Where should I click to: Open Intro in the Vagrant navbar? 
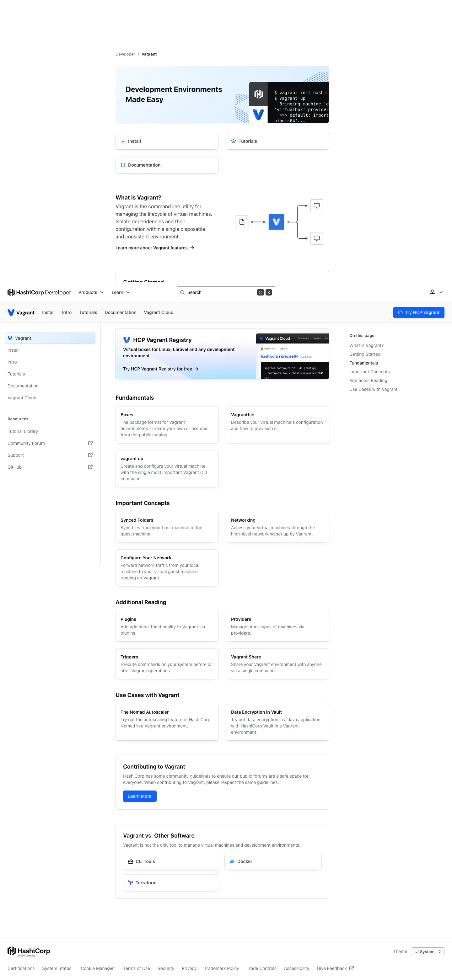pyautogui.click(x=67, y=312)
